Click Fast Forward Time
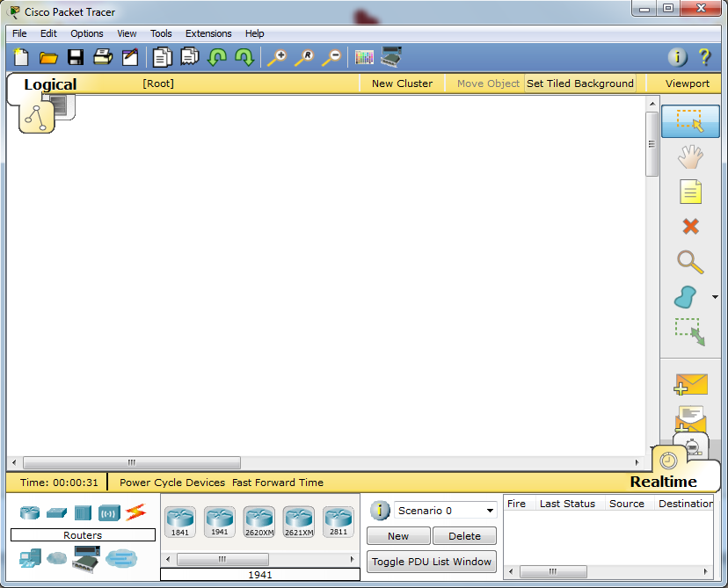Viewport: 728px width, 588px height. point(278,483)
